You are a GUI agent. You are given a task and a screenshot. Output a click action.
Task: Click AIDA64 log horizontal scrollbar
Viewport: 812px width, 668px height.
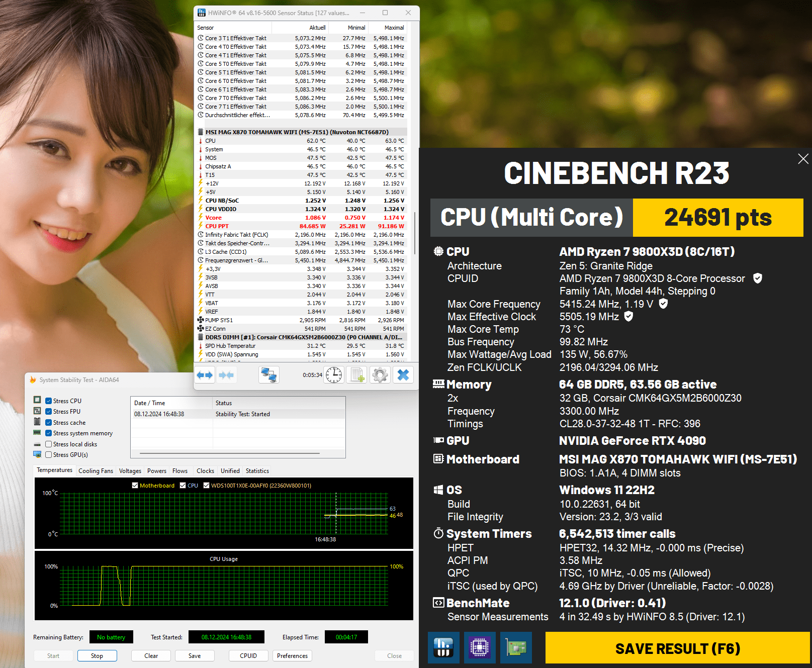tap(229, 453)
